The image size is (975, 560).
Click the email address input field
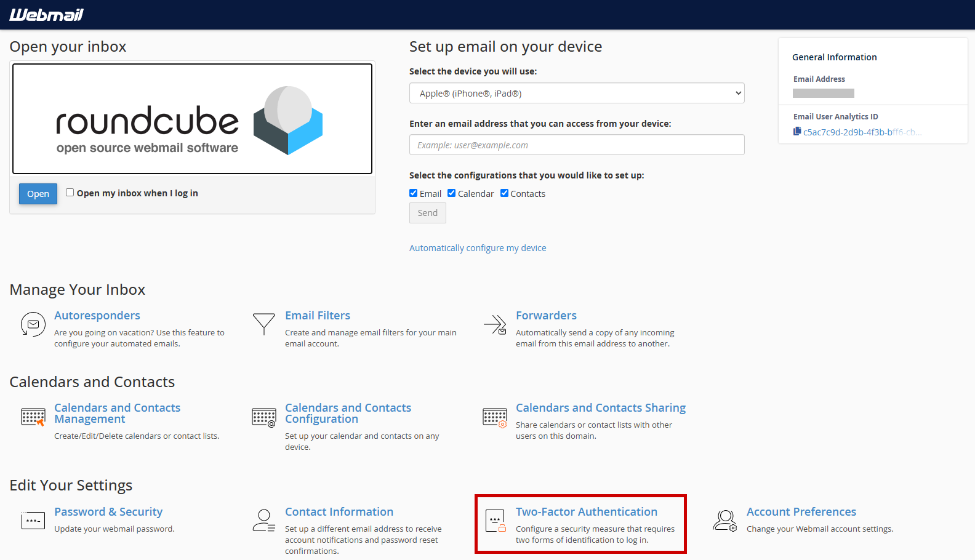[577, 145]
